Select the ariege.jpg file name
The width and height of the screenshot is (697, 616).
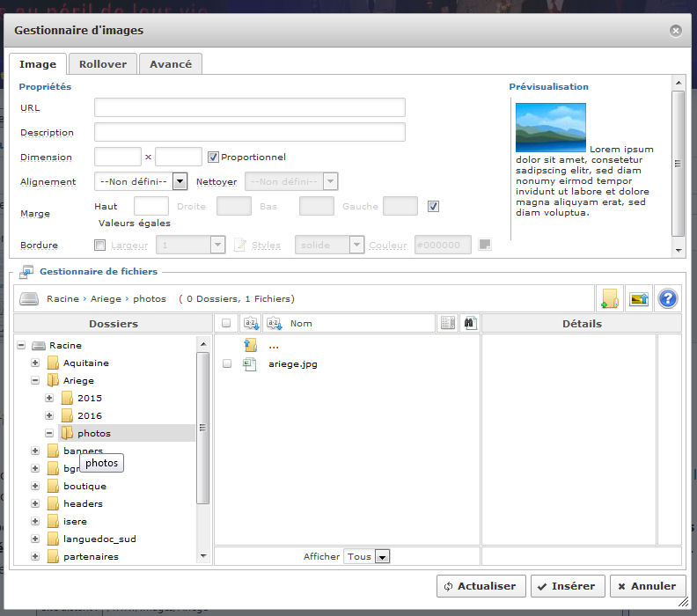[293, 364]
